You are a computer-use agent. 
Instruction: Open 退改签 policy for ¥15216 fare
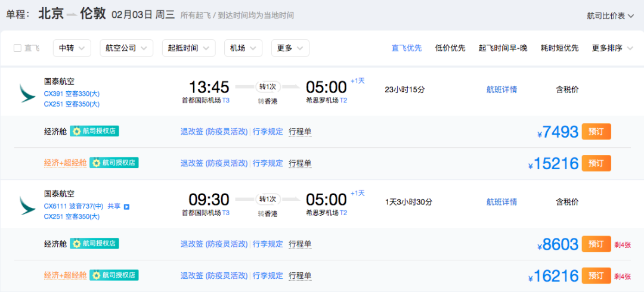coord(214,163)
